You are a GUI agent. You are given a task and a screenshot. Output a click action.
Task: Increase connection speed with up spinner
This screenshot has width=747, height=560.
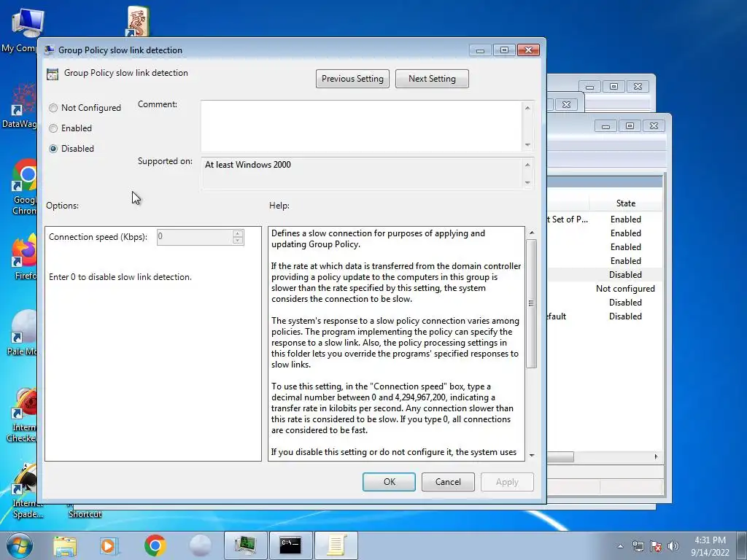pos(238,233)
